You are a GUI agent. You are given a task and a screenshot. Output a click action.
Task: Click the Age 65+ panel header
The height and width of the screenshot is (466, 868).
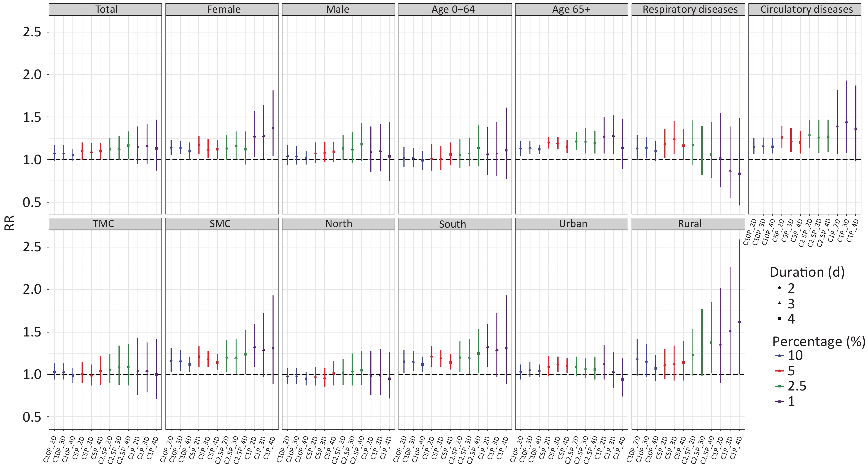click(x=571, y=9)
